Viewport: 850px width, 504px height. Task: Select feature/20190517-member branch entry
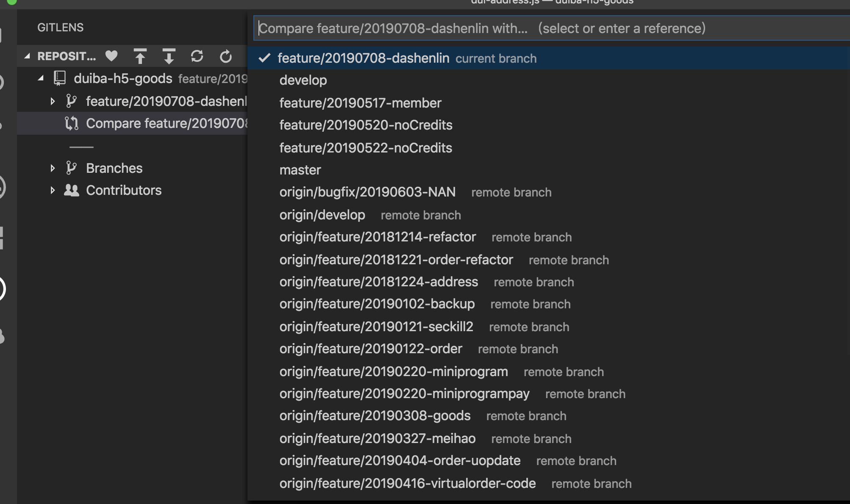tap(360, 103)
